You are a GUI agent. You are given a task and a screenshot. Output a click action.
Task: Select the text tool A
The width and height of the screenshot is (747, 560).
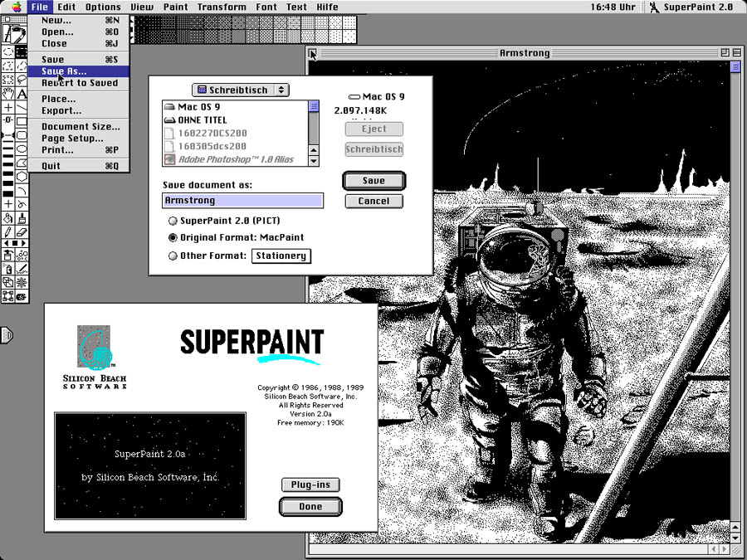[22, 93]
